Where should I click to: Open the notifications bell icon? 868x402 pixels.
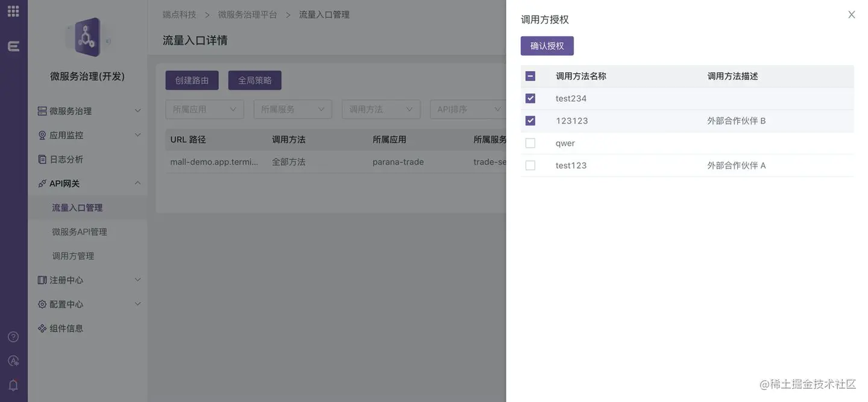[13, 385]
